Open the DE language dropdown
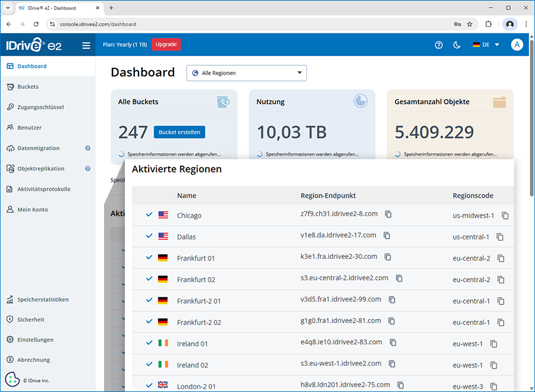This screenshot has width=535, height=392. [486, 45]
